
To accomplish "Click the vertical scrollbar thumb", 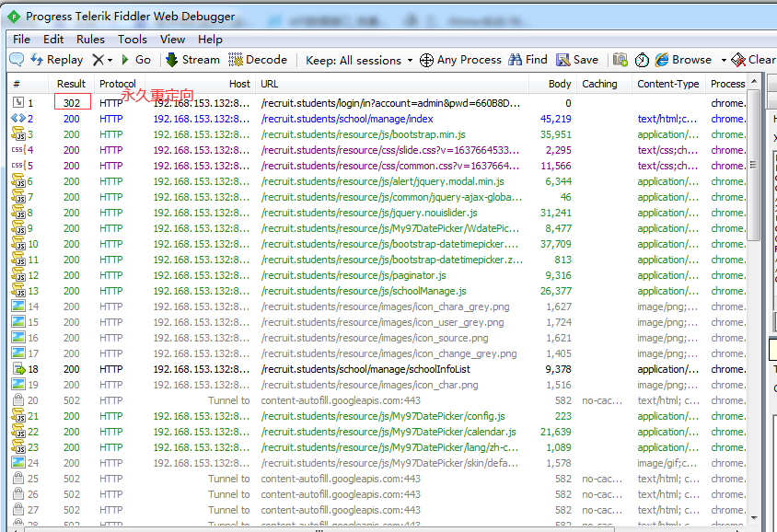I will click(x=754, y=165).
